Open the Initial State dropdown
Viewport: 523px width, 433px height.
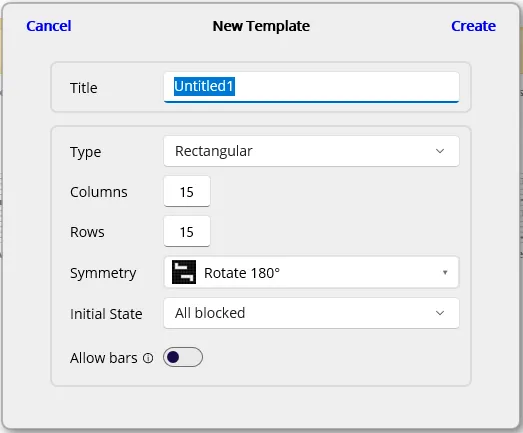point(311,313)
